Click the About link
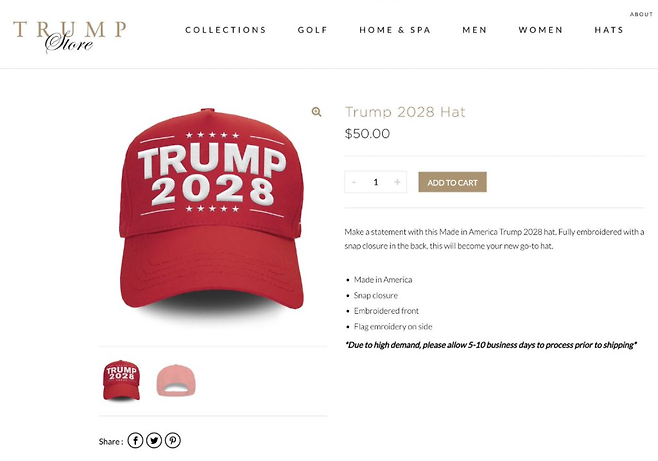Screen dimensions: 658x461 point(641,14)
